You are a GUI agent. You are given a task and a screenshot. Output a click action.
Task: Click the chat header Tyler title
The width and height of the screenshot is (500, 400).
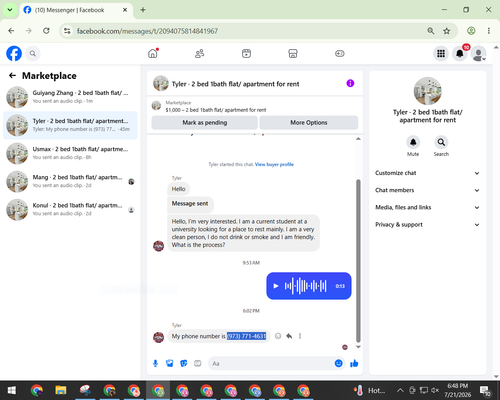coord(235,84)
